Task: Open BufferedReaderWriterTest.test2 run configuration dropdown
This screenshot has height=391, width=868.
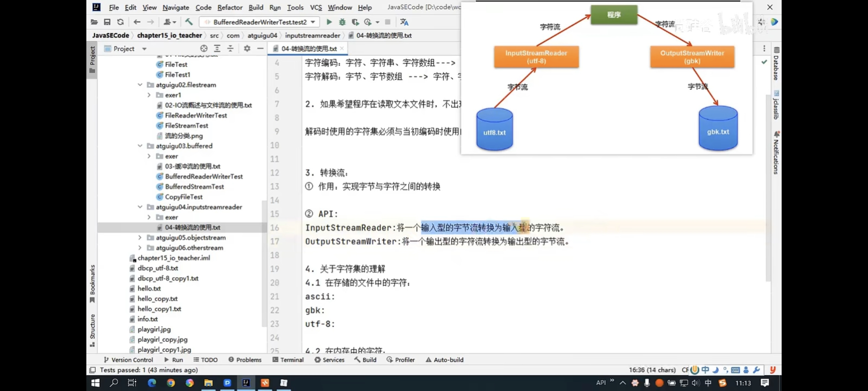Action: (259, 22)
